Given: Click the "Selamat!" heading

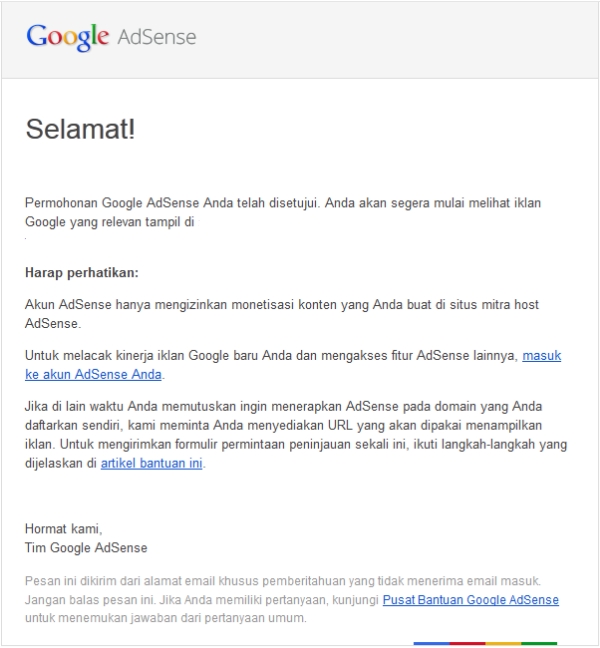Looking at the screenshot, I should (x=79, y=129).
